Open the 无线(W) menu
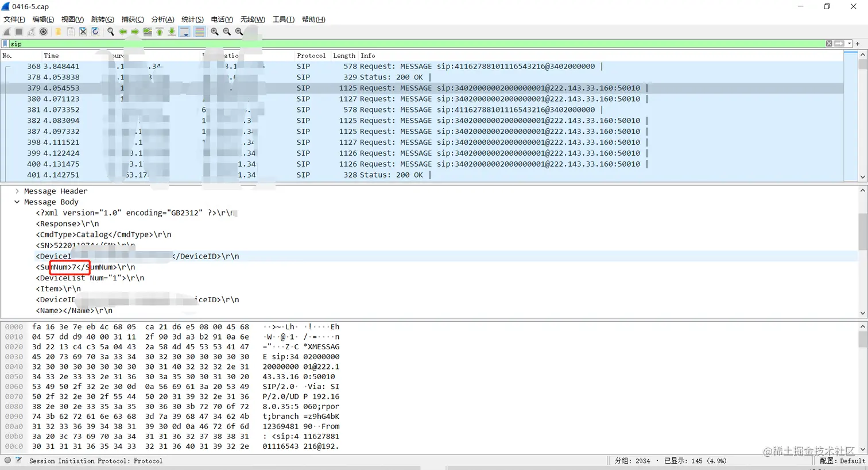This screenshot has height=470, width=868. click(253, 20)
